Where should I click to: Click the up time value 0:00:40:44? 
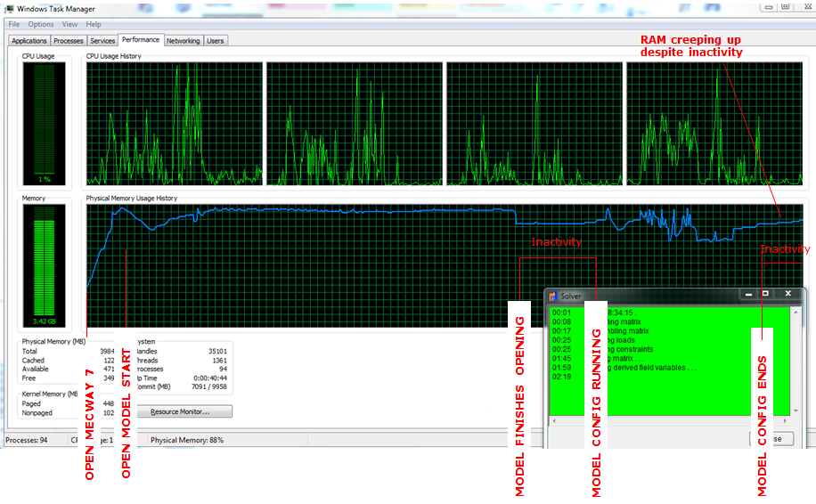click(210, 378)
